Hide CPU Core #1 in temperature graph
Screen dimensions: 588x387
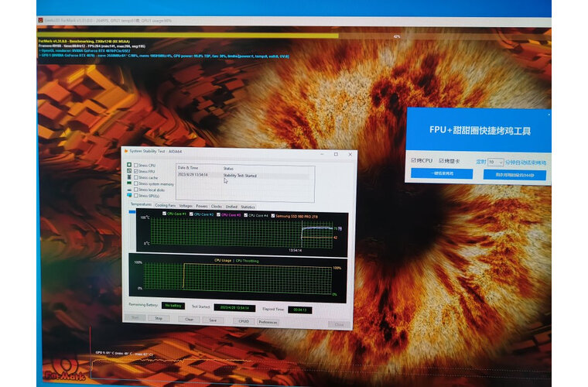pos(165,214)
